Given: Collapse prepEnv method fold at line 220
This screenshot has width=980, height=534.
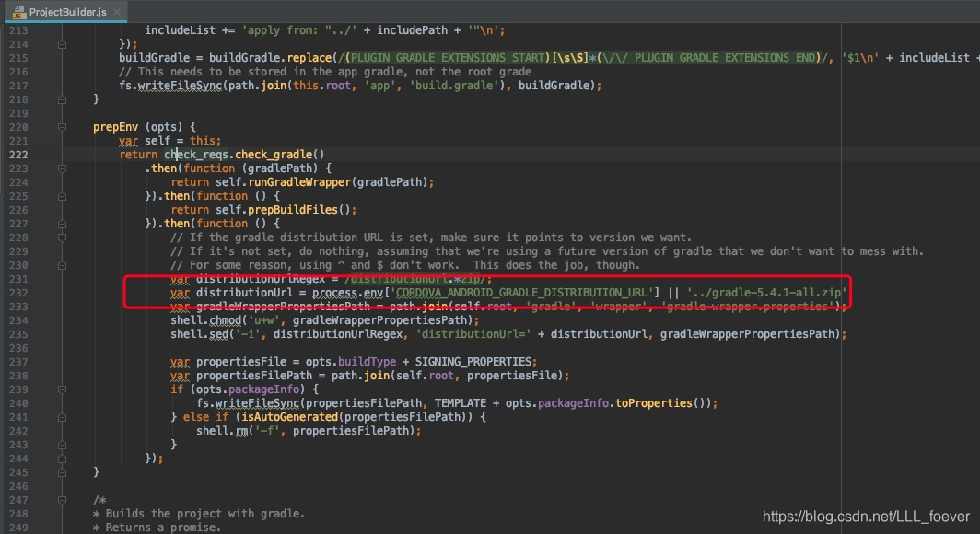Looking at the screenshot, I should 62,127.
